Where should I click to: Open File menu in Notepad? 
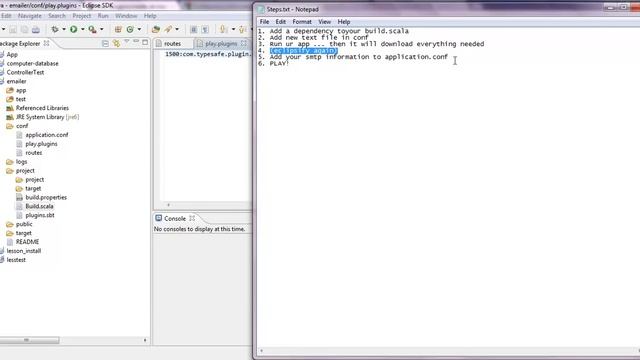tap(264, 22)
